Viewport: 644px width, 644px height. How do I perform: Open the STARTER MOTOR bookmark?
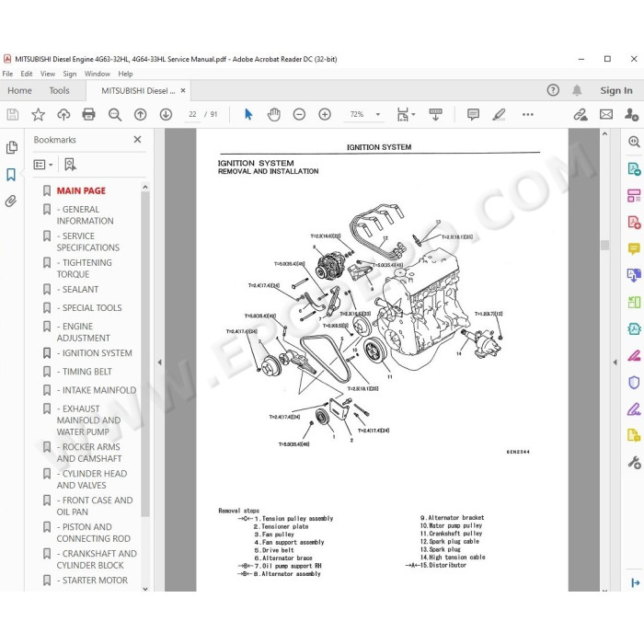[92, 581]
